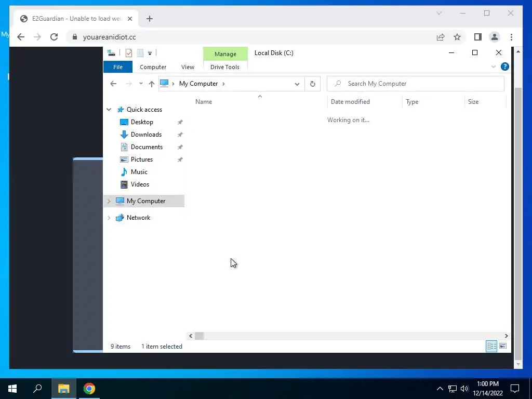Open taskbar Search
This screenshot has width=532, height=399.
[37, 389]
